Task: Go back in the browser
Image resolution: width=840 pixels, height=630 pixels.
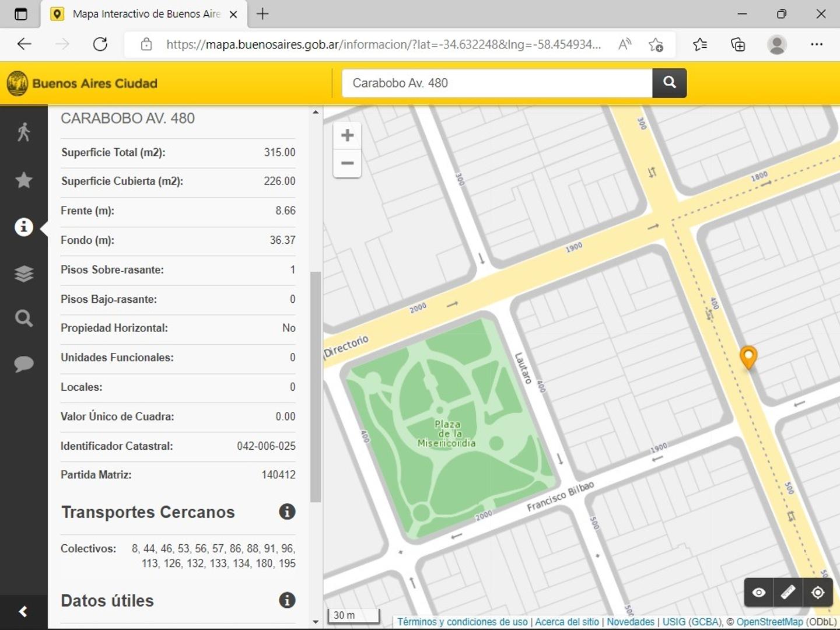Action: coord(24,44)
